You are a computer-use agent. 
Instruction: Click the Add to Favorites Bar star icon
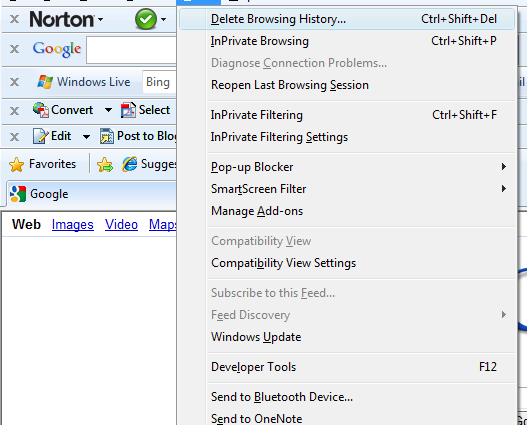point(105,165)
